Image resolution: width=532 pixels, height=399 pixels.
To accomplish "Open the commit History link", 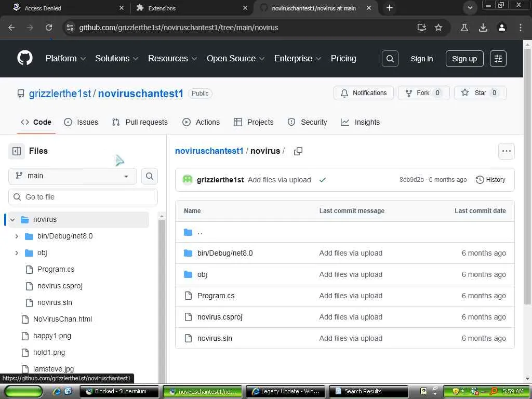I will click(490, 180).
